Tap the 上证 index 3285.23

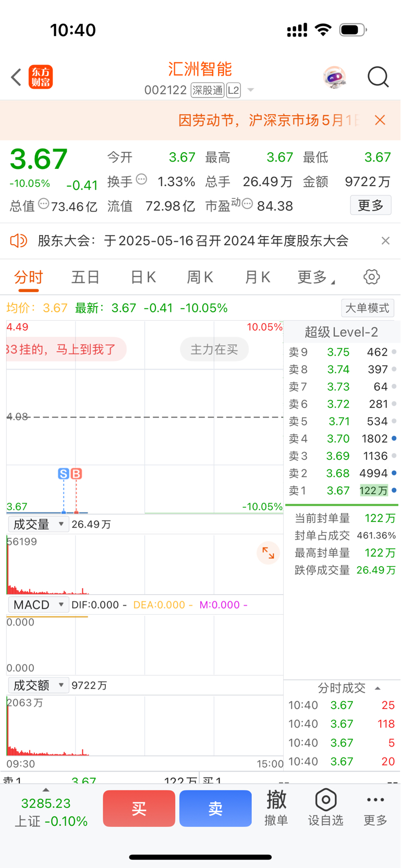[51, 812]
